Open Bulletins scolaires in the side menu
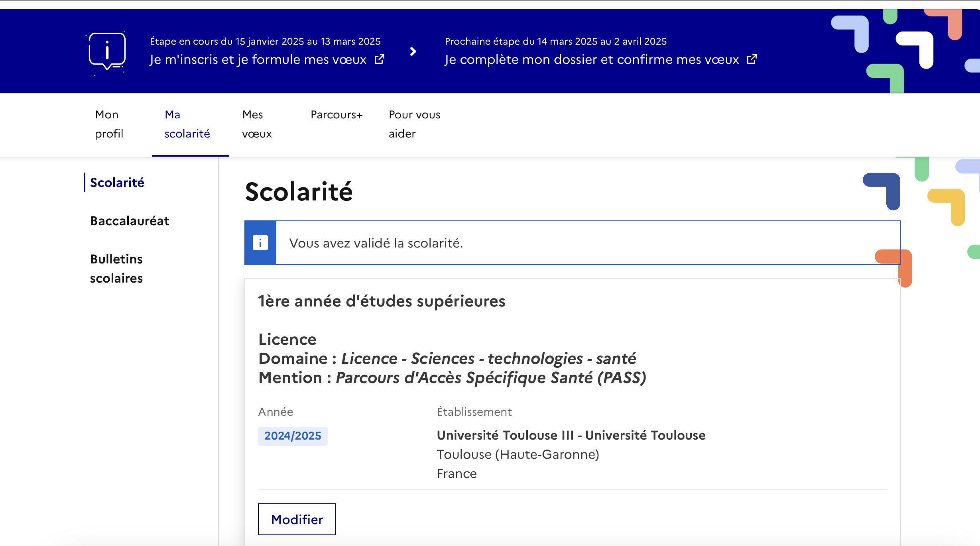This screenshot has width=980, height=546. point(116,269)
